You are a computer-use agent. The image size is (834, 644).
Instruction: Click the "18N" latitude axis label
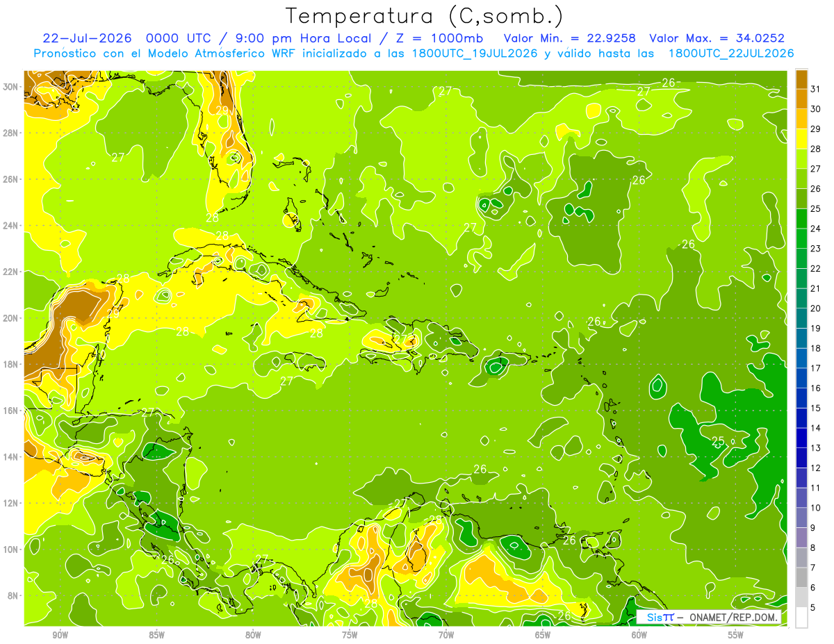pos(11,364)
